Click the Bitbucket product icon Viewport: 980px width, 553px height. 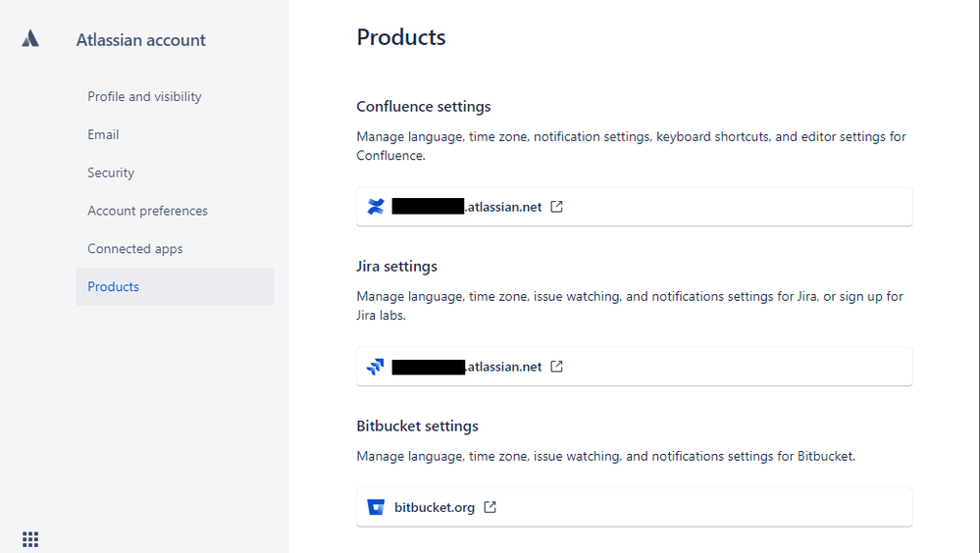click(x=375, y=507)
